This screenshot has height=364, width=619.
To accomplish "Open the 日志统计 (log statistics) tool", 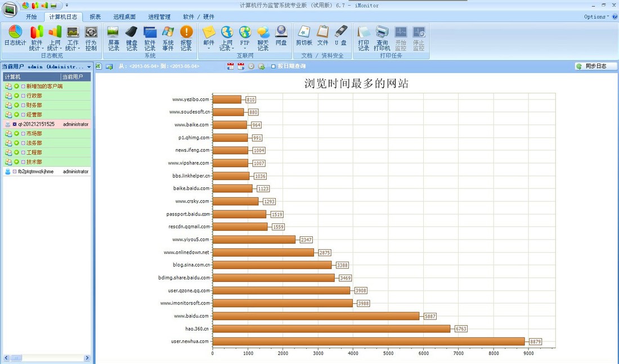I will tap(15, 37).
